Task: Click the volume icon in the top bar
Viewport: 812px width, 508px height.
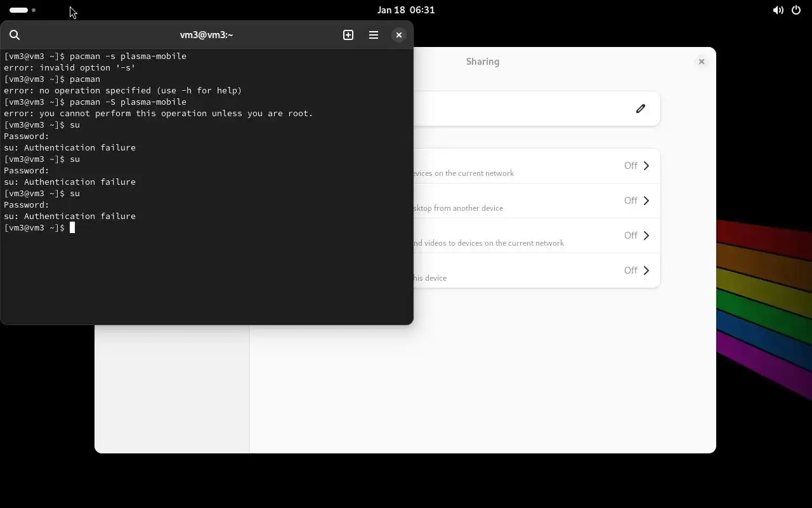Action: (x=778, y=10)
